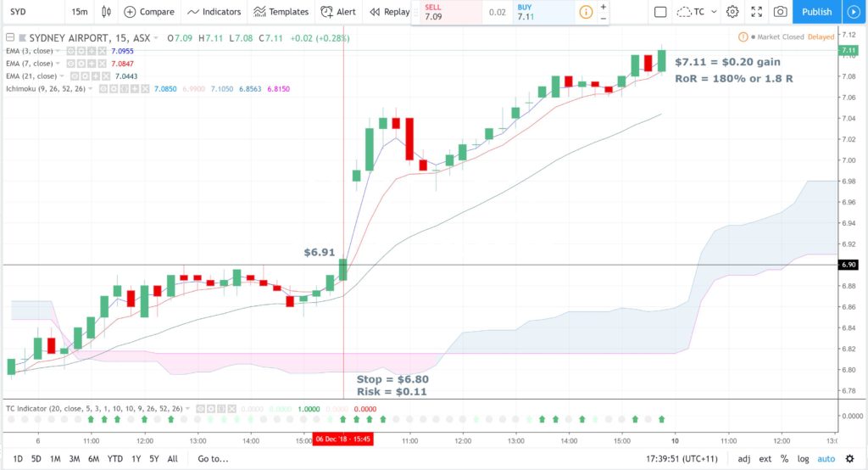Image resolution: width=868 pixels, height=470 pixels.
Task: Select the 6M time range
Action: click(93, 458)
